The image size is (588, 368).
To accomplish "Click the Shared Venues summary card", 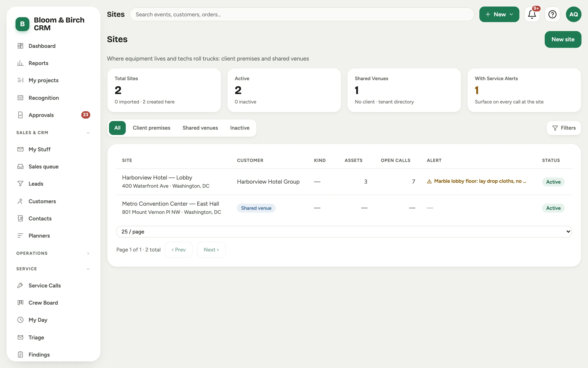I will tap(404, 90).
